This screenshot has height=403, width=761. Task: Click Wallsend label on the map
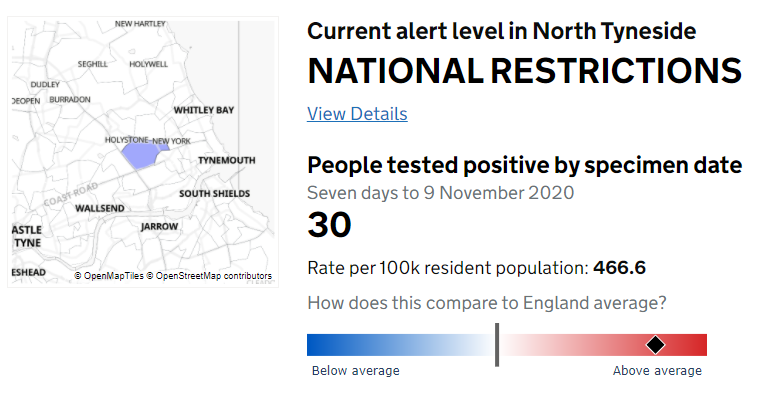pos(100,208)
